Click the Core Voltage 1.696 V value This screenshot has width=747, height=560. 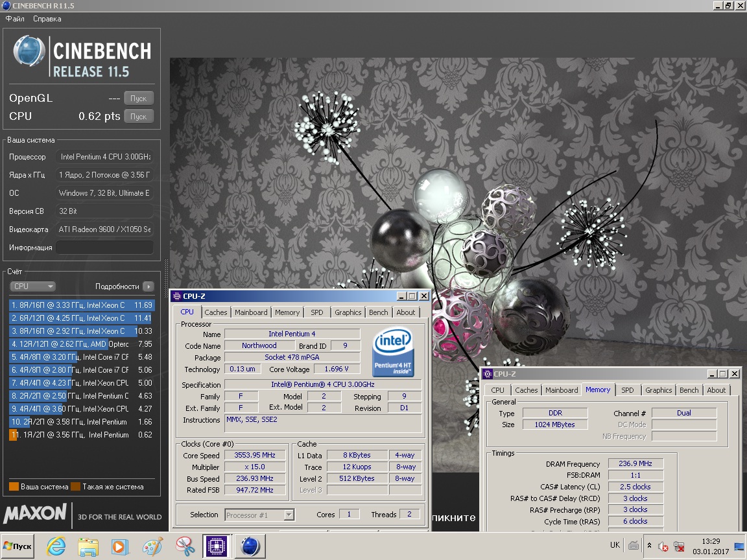337,369
